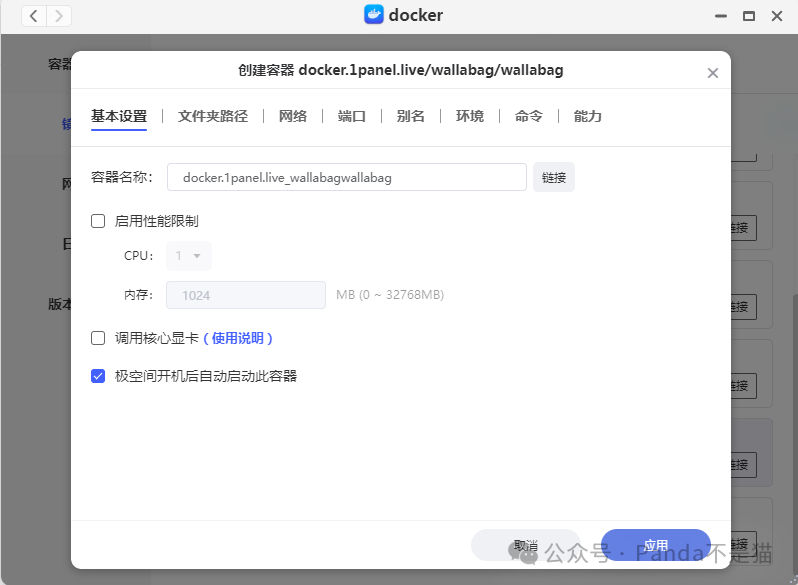Uncheck 极空间开机后自动启动此容器 checkbox
This screenshot has height=585, width=798.
pyautogui.click(x=98, y=376)
